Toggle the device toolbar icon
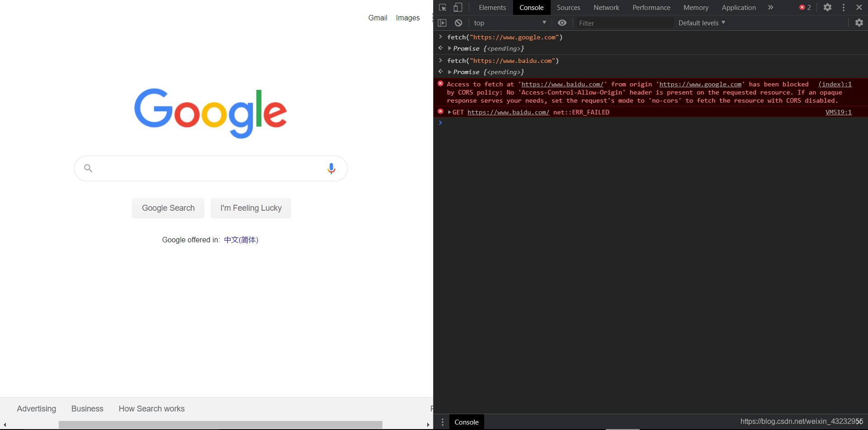Screen dimensions: 868x430 (458, 8)
